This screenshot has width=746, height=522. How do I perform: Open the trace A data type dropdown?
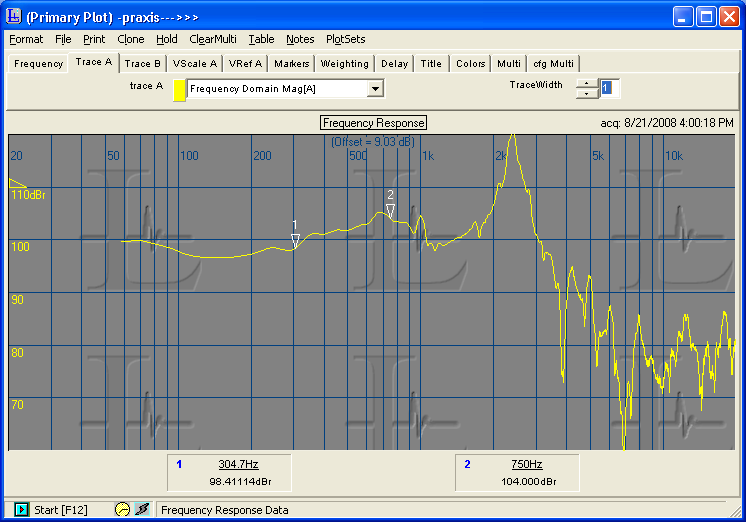[375, 89]
